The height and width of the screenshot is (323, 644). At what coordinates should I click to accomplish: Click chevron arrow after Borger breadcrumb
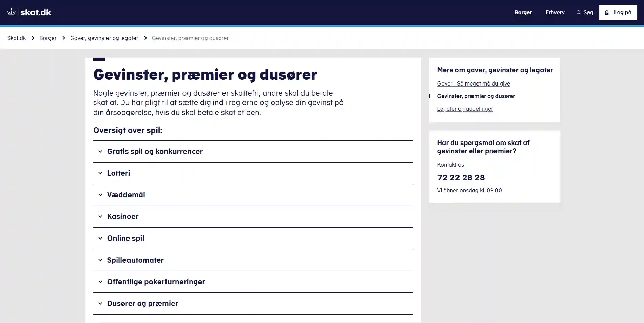pyautogui.click(x=64, y=38)
